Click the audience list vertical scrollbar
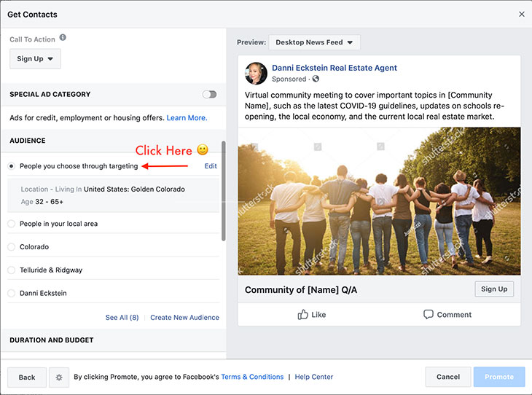This screenshot has width=532, height=395. coord(223,191)
